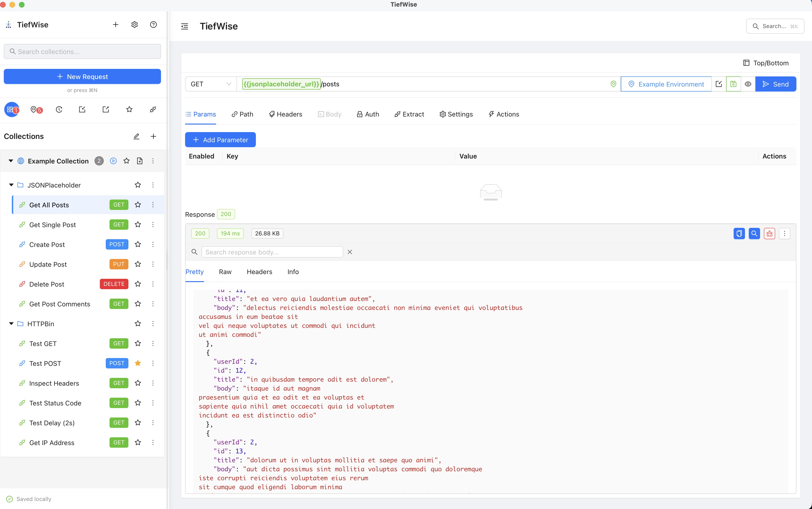Image resolution: width=812 pixels, height=509 pixels.
Task: Click the document icon on Example Collection row
Action: (140, 161)
